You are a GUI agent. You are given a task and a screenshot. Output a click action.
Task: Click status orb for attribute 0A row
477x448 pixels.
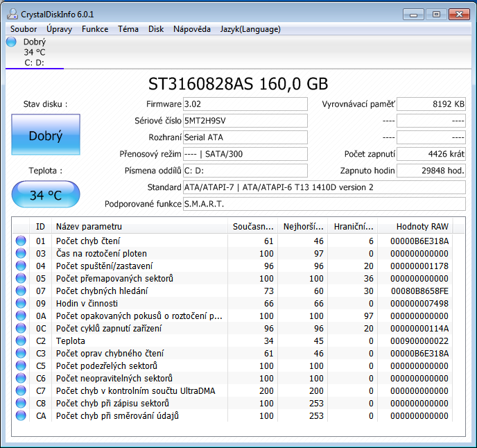pyautogui.click(x=21, y=316)
